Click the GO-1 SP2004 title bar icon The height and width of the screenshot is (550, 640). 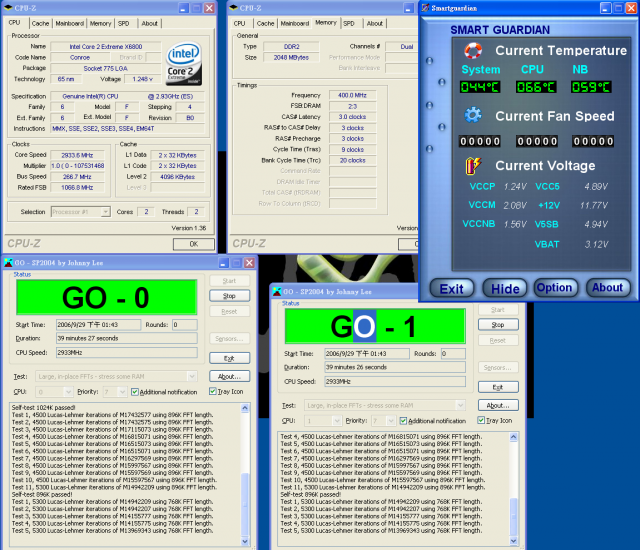tap(277, 292)
